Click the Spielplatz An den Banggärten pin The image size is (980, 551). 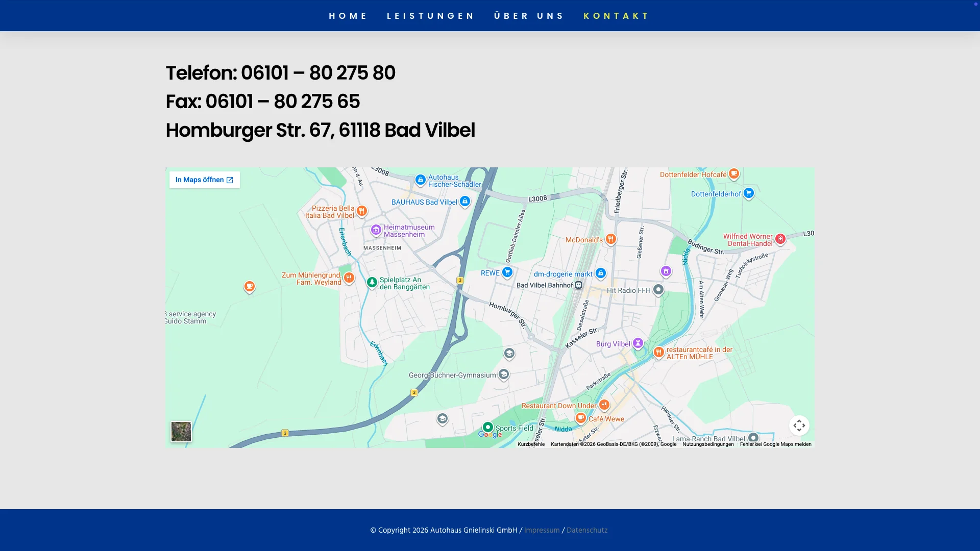tap(372, 282)
